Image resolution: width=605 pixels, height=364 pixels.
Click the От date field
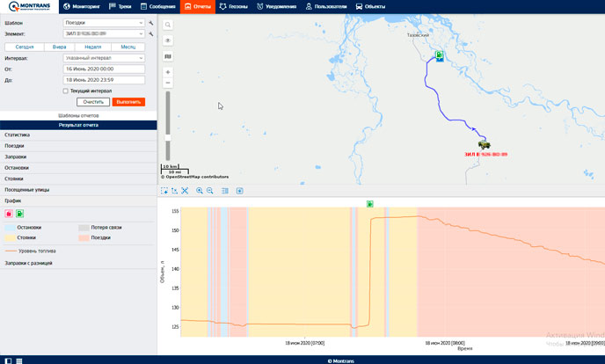pos(104,69)
